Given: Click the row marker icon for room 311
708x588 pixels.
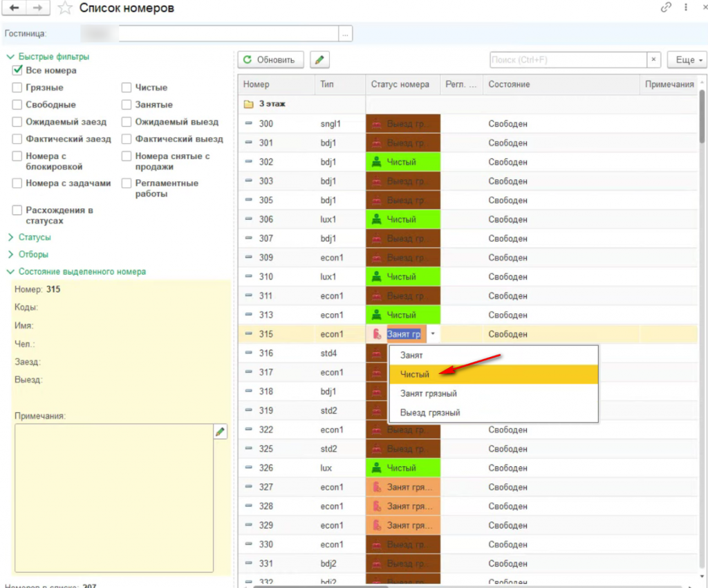Looking at the screenshot, I should click(x=248, y=295).
